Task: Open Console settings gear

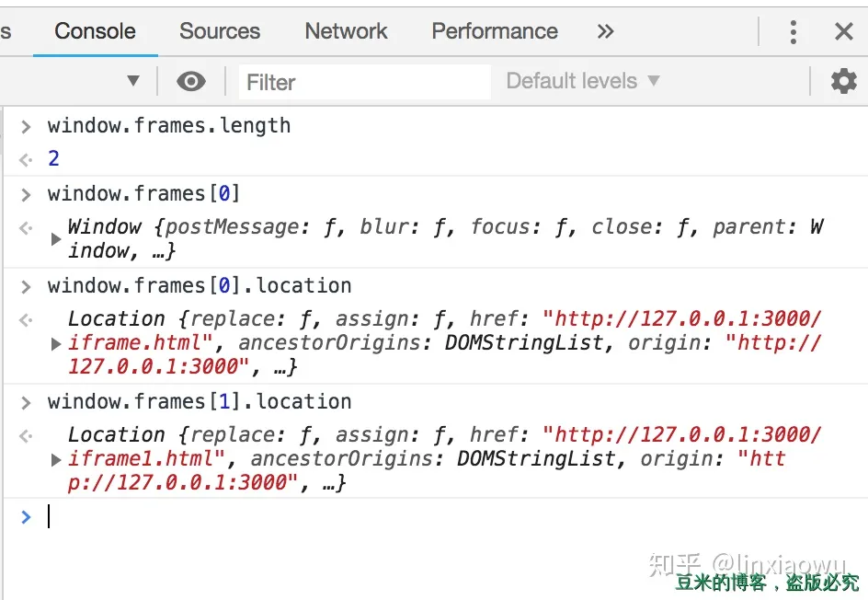Action: [843, 81]
